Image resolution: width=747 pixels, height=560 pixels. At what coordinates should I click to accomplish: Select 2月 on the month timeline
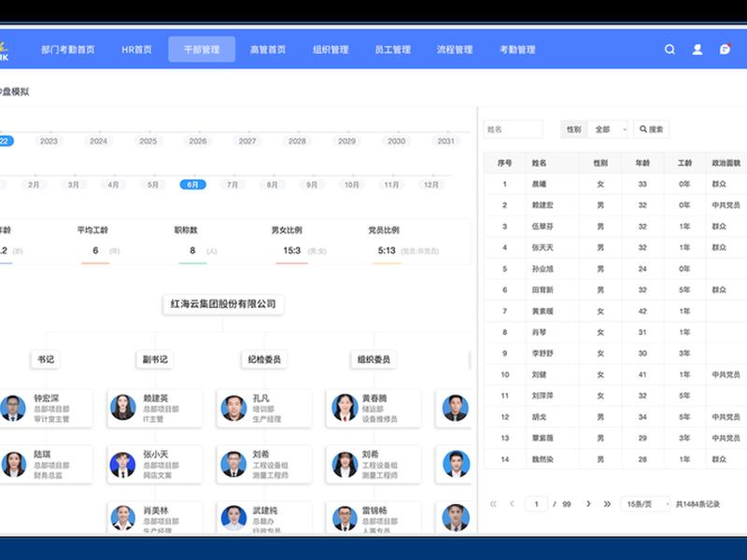click(34, 185)
